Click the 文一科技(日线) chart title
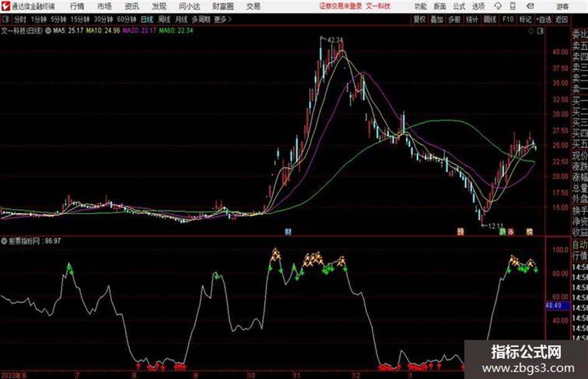Image resolution: width=588 pixels, height=379 pixels. point(22,30)
